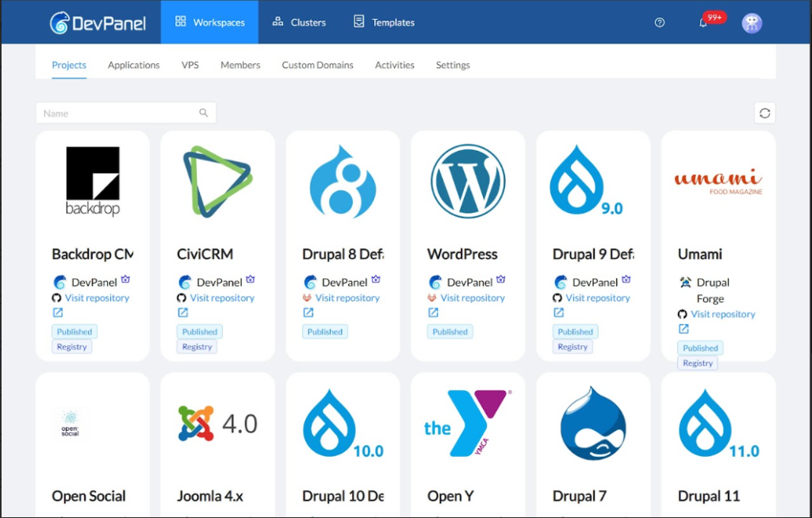Screen dimensions: 812x518
Task: Click the magnifier icon in the Name search box
Action: pyautogui.click(x=205, y=113)
